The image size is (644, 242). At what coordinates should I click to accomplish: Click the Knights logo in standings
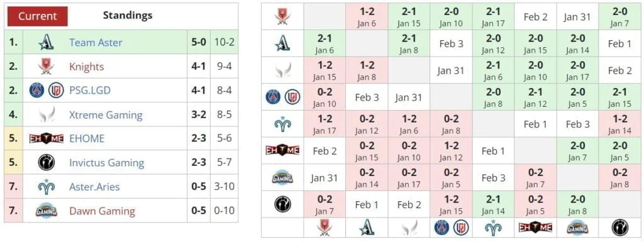[x=47, y=67]
